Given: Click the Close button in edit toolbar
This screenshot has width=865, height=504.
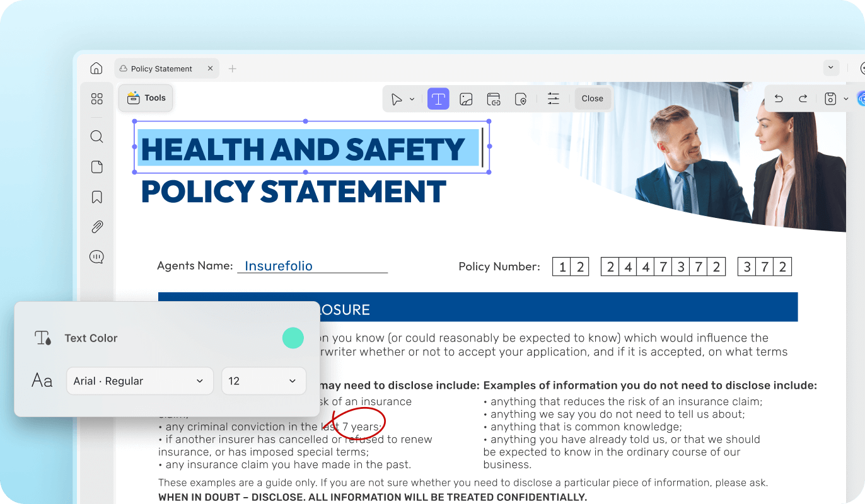Looking at the screenshot, I should [592, 98].
